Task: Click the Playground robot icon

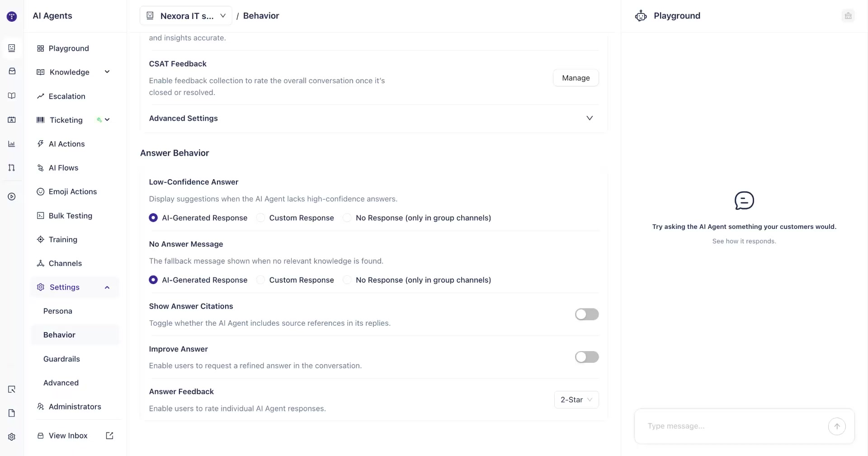Action: click(641, 16)
